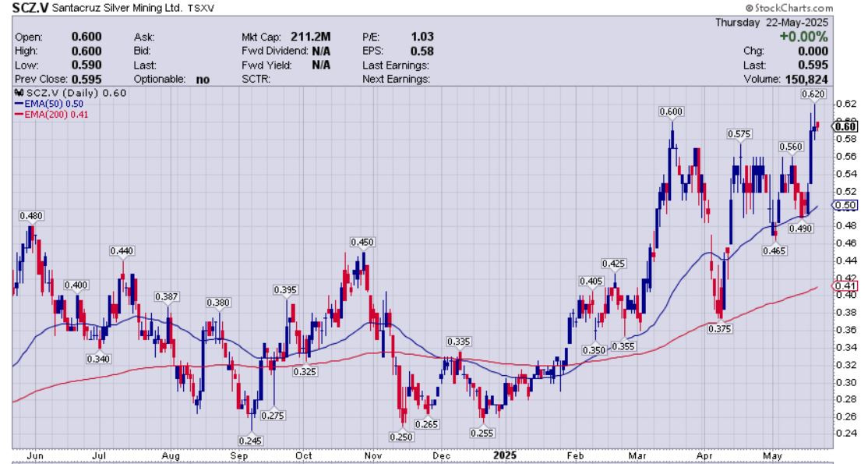Click the 0.355 low label

click(x=623, y=346)
